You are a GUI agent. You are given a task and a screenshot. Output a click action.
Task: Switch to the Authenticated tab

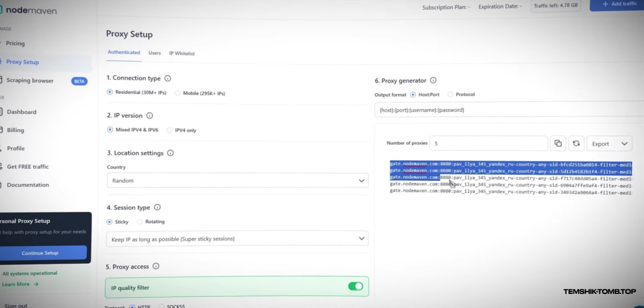click(124, 52)
